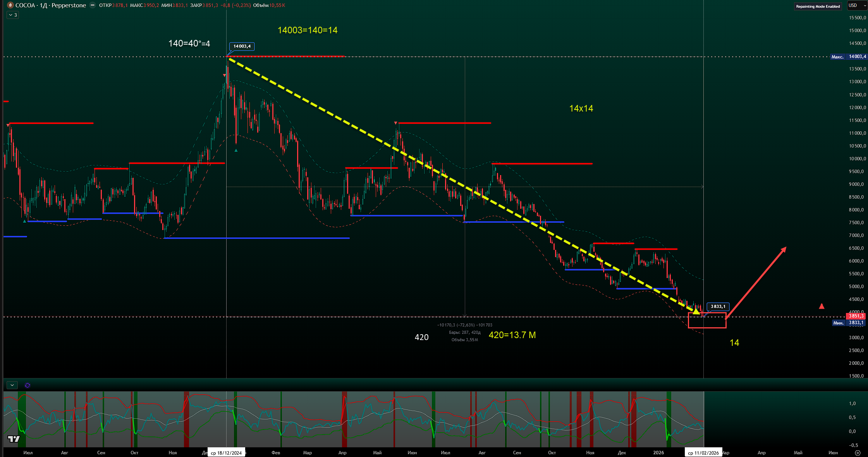Click the red 3851,3 current price label
The height and width of the screenshot is (457, 868).
pos(855,316)
